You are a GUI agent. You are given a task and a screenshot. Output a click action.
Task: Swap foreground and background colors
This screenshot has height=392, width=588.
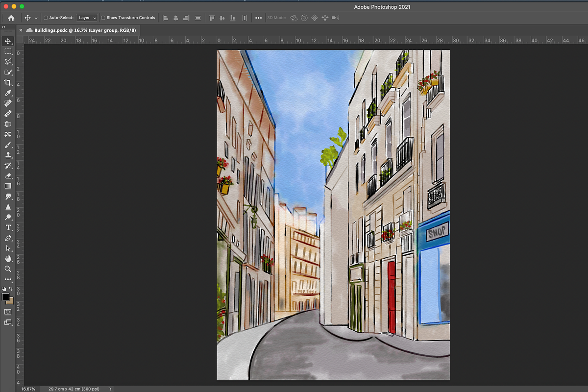[x=11, y=289]
